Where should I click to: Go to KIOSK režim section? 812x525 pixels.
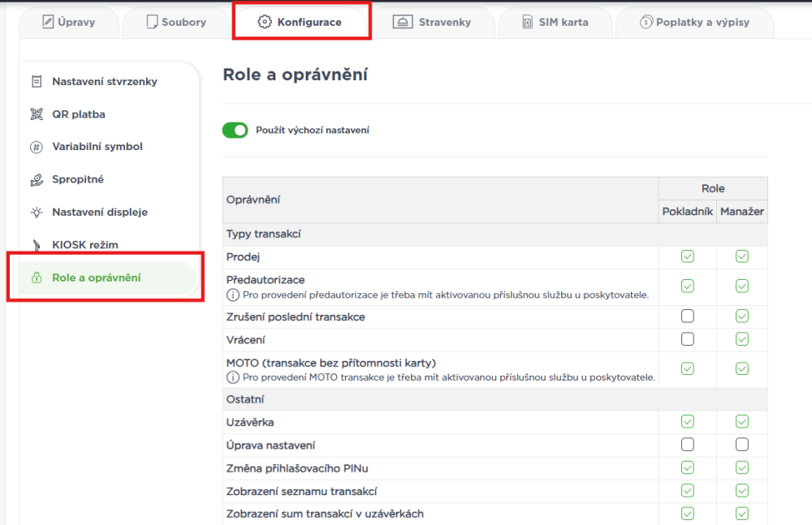(80, 244)
